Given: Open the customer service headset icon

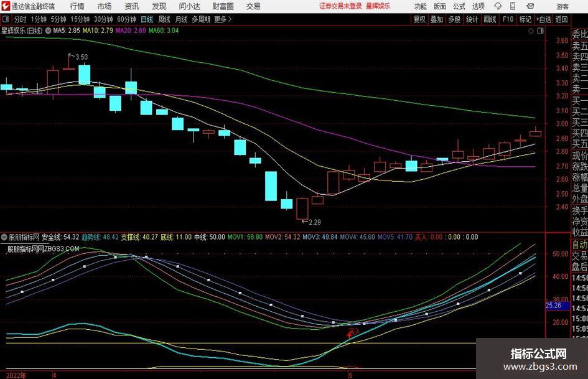Looking at the screenshot, I should pyautogui.click(x=498, y=6).
